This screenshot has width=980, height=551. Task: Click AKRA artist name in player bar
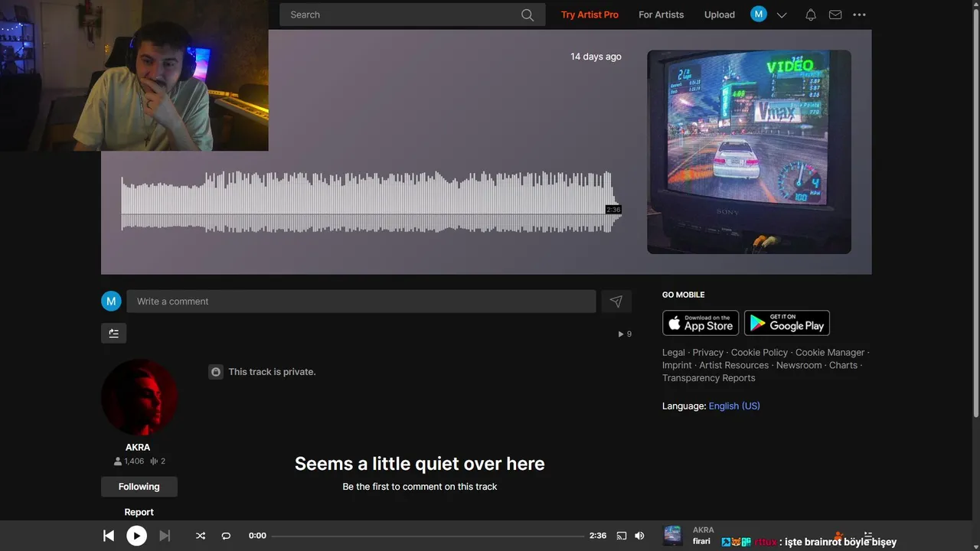coord(704,530)
